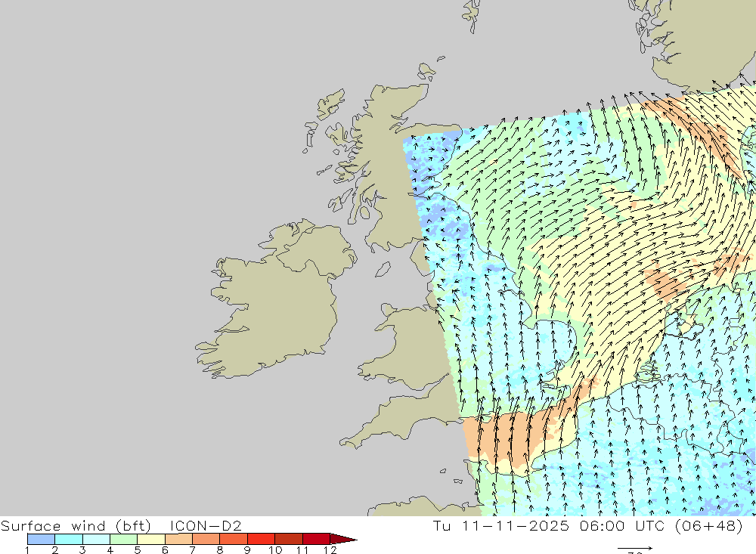Click the Beaufort 5 pale yellow legend swatch
The height and width of the screenshot is (554, 756).
(x=151, y=539)
